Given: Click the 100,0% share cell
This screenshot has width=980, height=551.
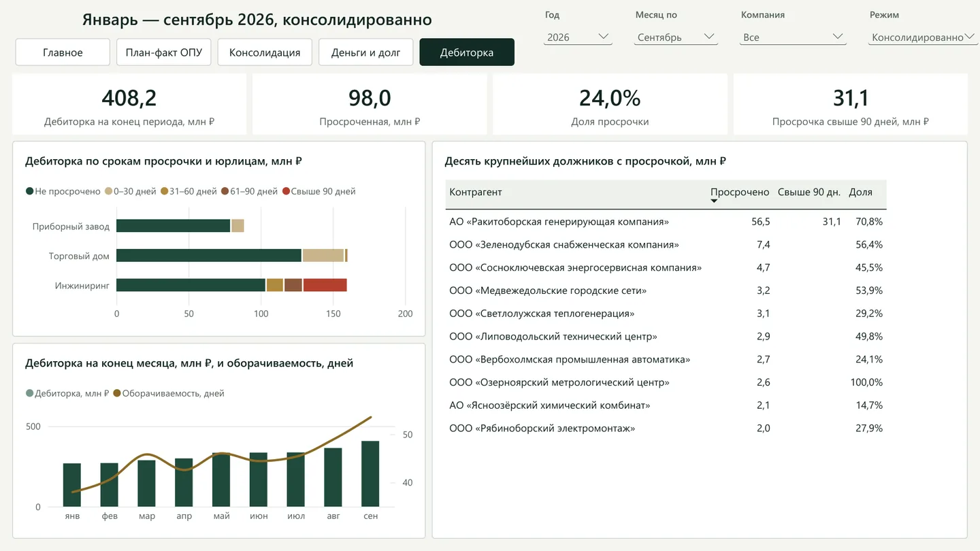Looking at the screenshot, I should click(x=866, y=382).
